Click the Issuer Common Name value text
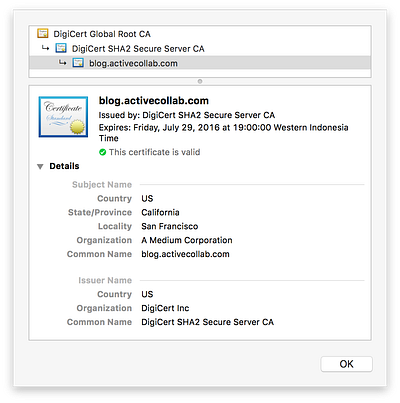 tap(207, 322)
